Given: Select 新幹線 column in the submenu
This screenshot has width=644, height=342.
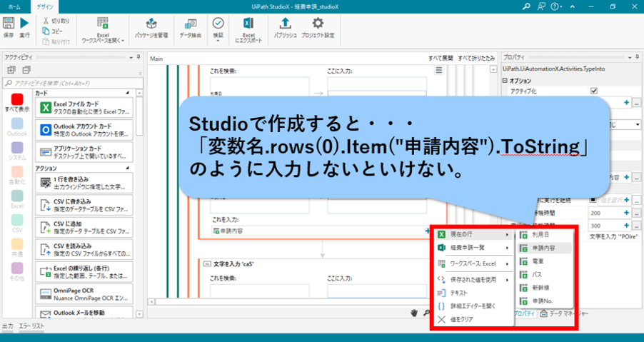Looking at the screenshot, I should [x=544, y=288].
